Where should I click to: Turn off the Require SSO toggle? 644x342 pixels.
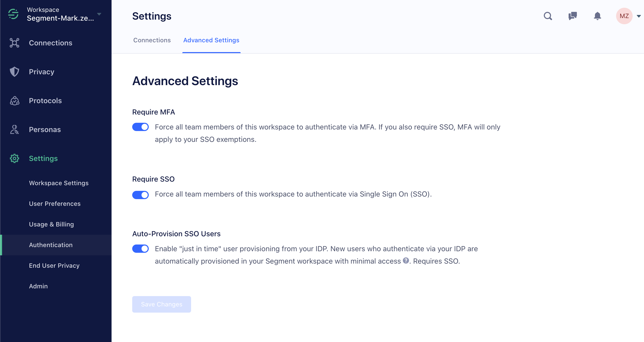pos(140,195)
